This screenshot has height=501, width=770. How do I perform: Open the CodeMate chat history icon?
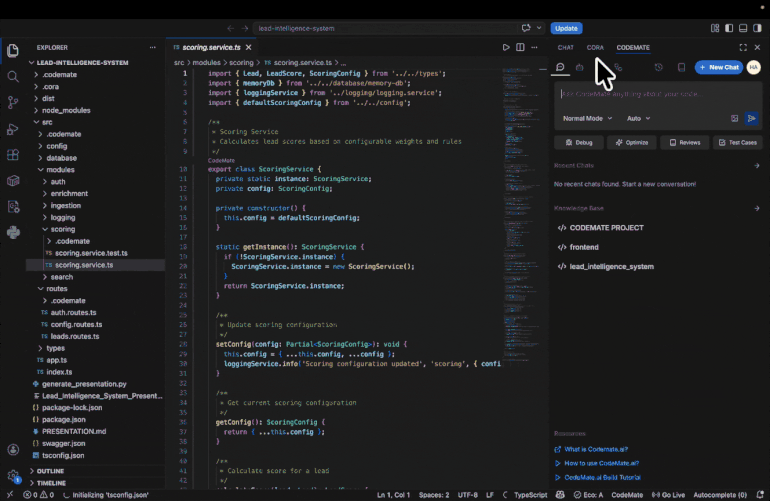coord(659,67)
